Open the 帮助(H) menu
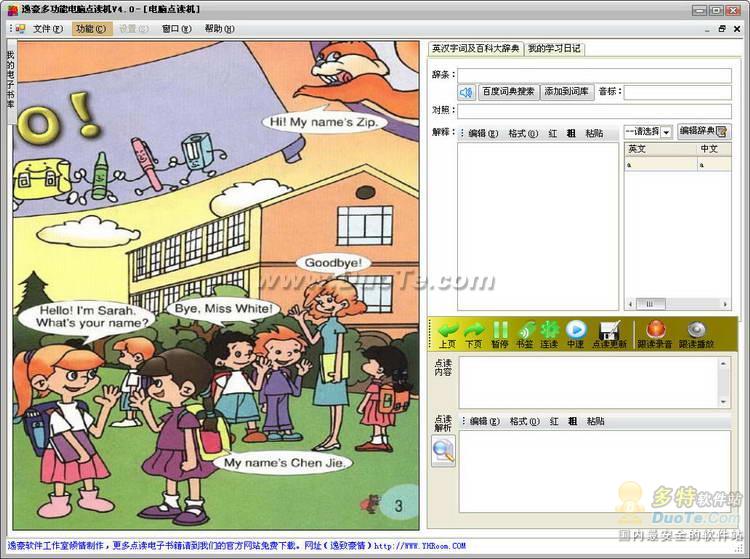This screenshot has height=559, width=750. point(220,29)
